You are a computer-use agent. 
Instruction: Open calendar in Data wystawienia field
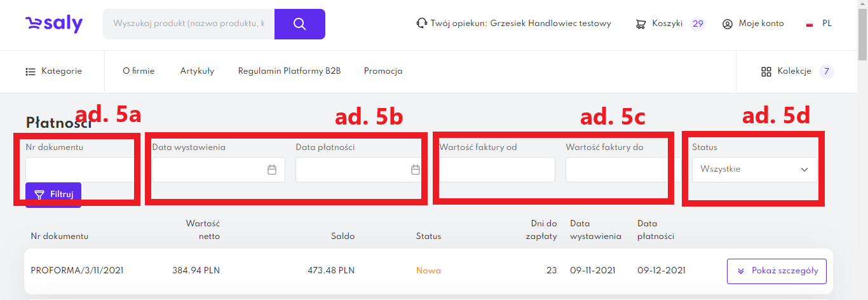tap(272, 170)
